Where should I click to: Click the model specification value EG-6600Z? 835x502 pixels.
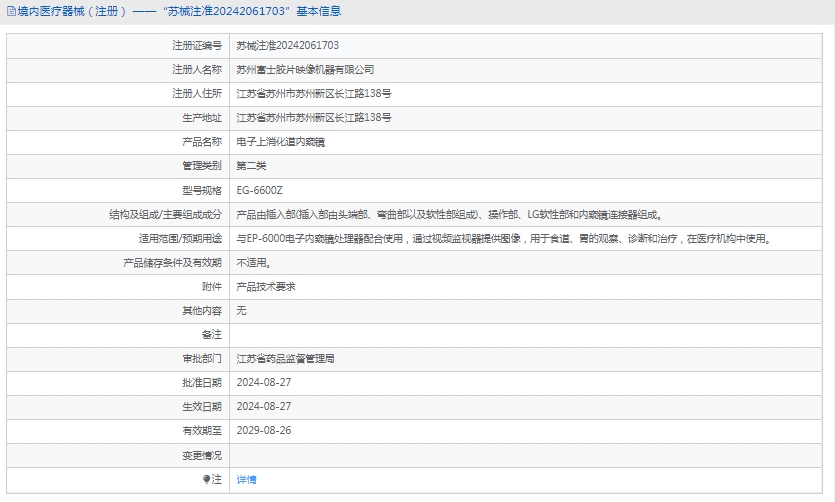click(x=259, y=190)
